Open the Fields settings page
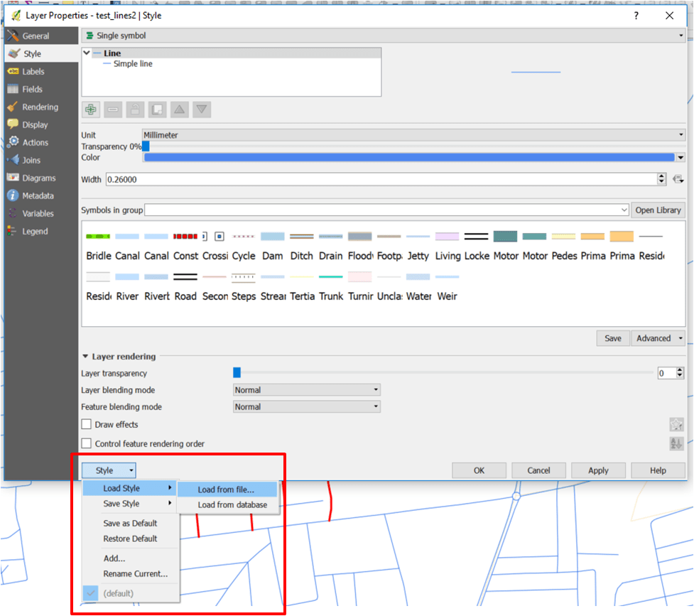 click(x=40, y=89)
